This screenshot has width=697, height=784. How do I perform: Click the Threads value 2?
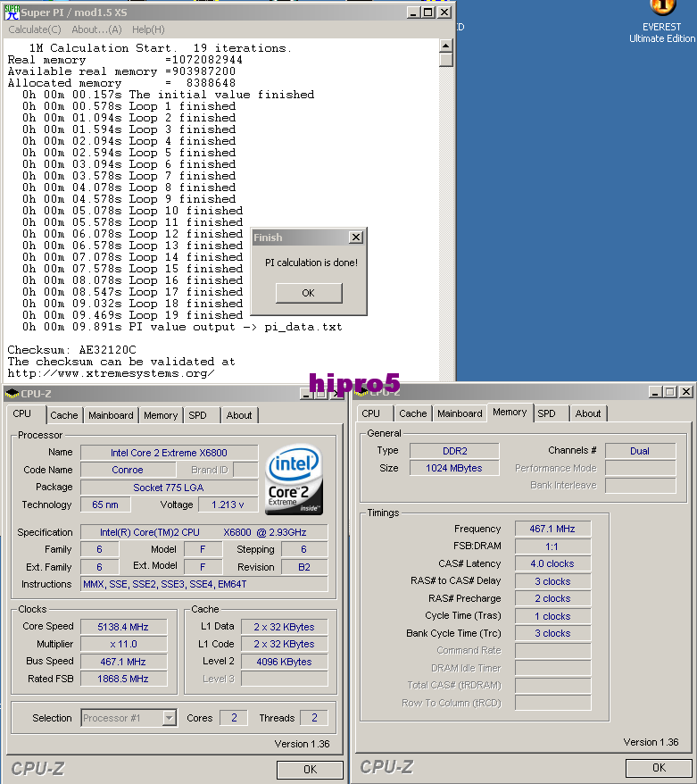click(314, 718)
